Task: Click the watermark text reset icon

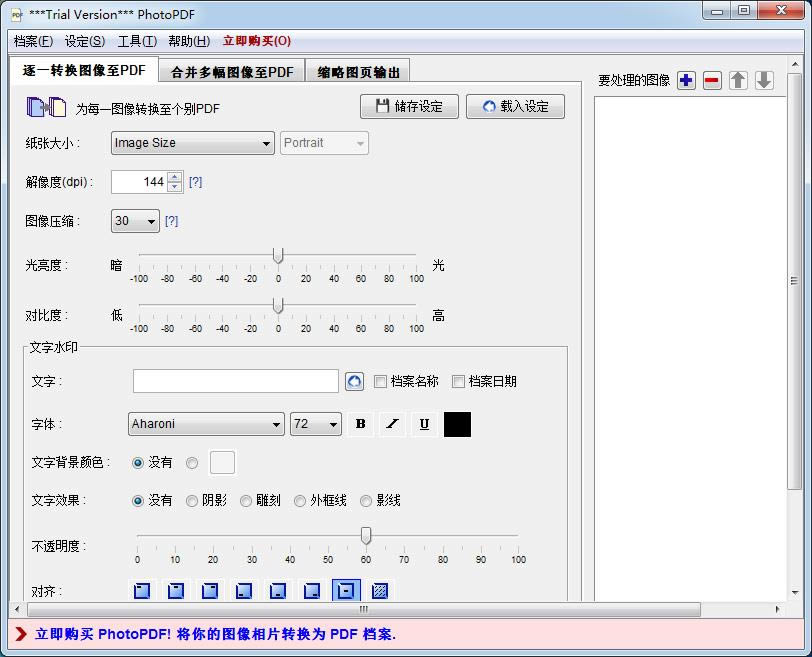Action: point(354,382)
